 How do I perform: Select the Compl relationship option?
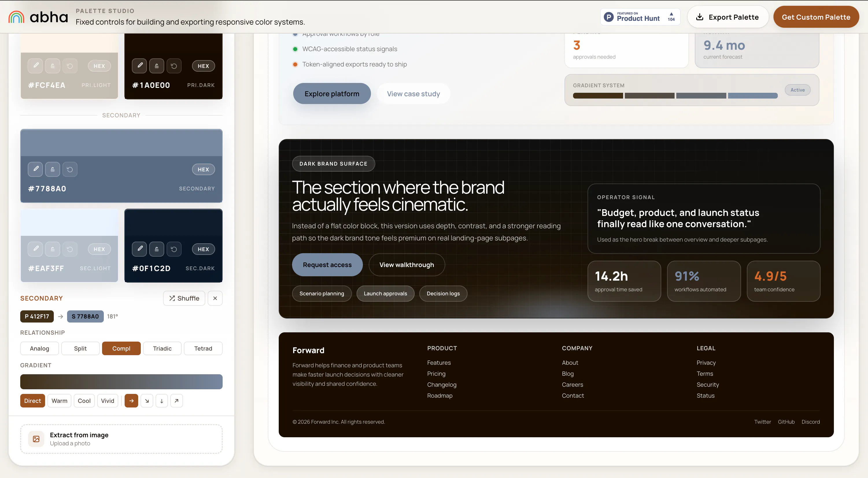coord(121,348)
